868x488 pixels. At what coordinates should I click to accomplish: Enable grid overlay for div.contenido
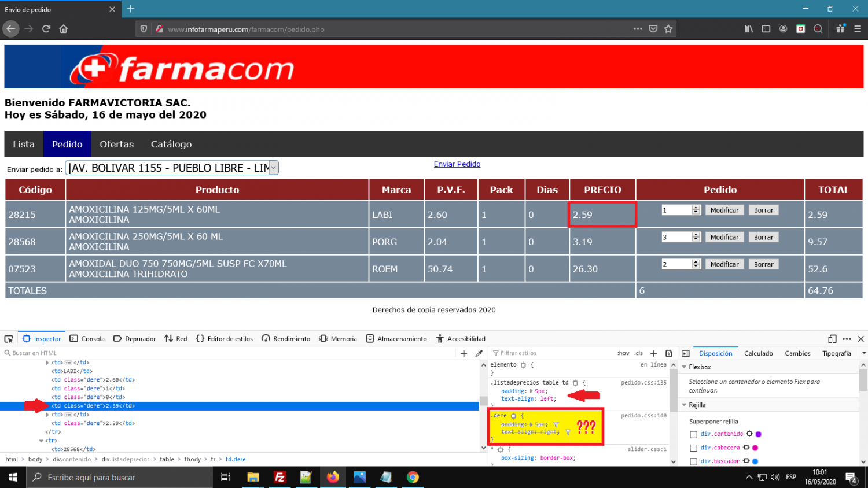pos(693,434)
